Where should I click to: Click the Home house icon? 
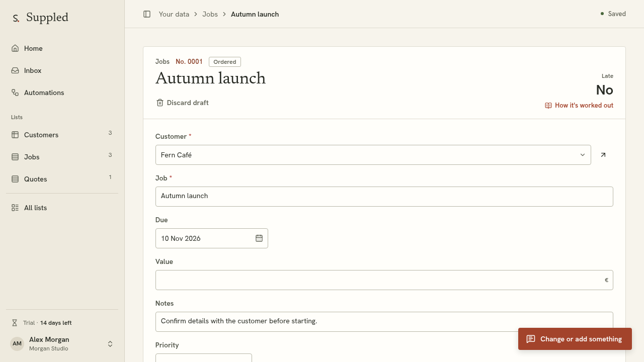pyautogui.click(x=15, y=48)
